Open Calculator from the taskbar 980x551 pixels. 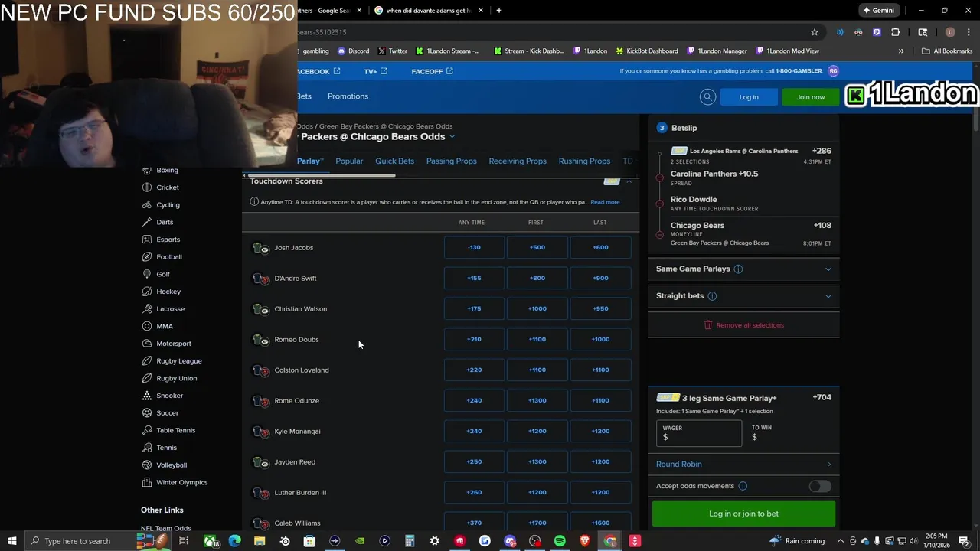pyautogui.click(x=410, y=541)
